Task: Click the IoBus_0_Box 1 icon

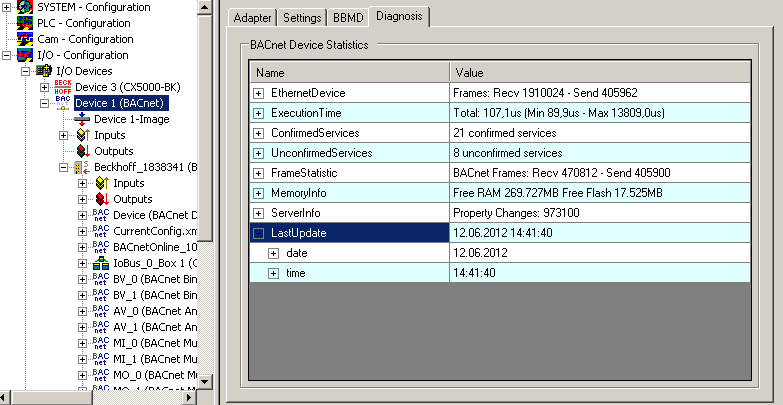Action: point(101,263)
